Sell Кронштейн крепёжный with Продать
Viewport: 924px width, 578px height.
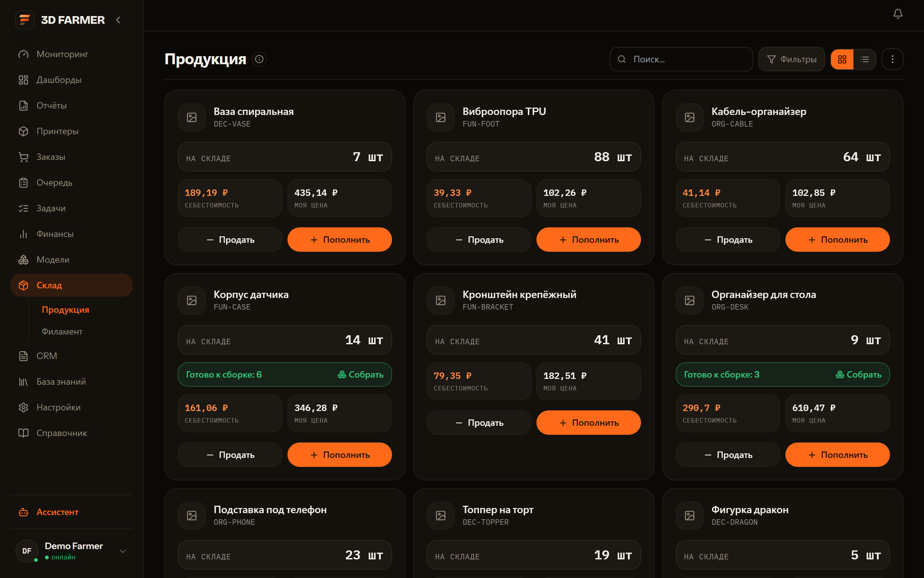pyautogui.click(x=479, y=423)
